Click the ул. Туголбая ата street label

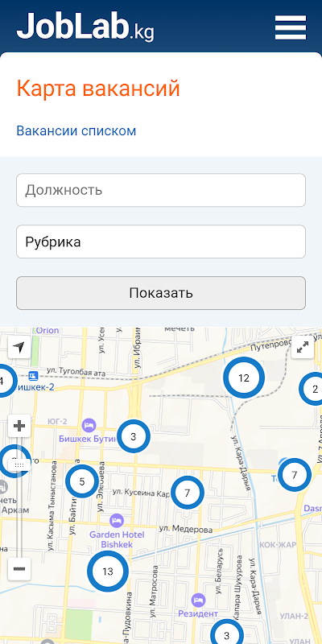[76, 373]
